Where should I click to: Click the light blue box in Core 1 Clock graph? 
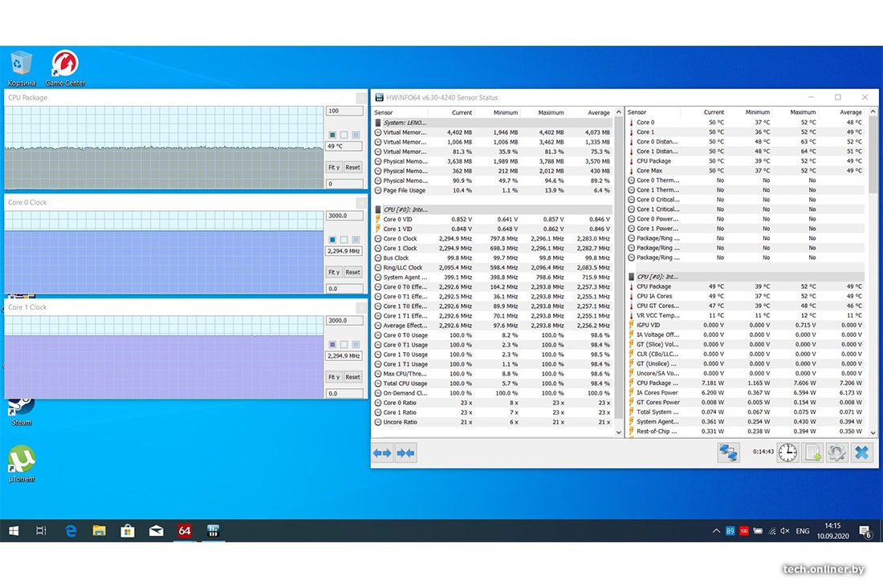356,344
